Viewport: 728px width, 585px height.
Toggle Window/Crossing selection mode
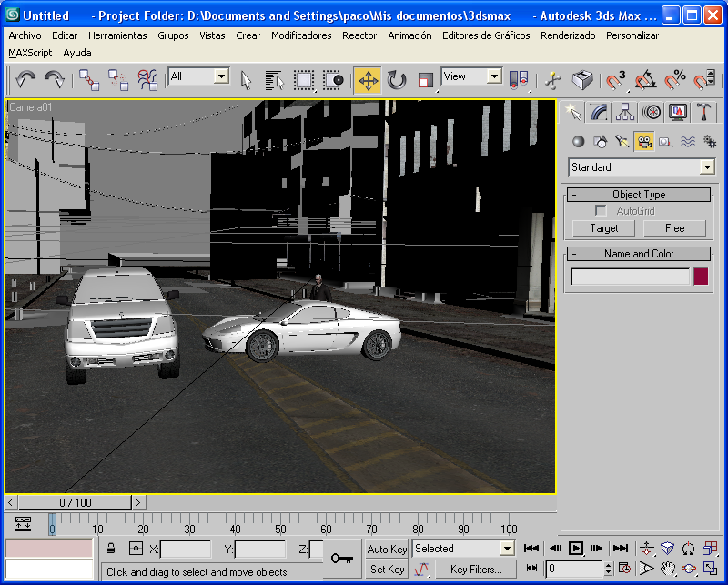334,79
